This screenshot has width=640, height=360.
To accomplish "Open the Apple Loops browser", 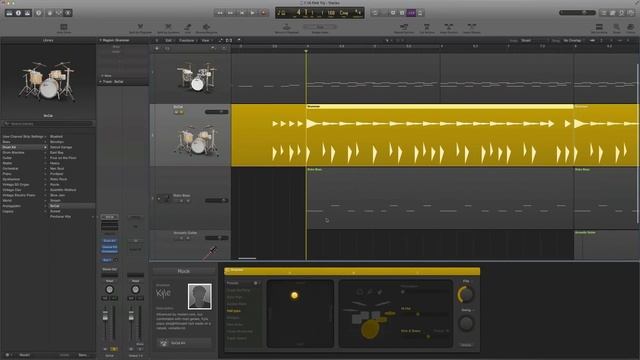I will [x=622, y=13].
